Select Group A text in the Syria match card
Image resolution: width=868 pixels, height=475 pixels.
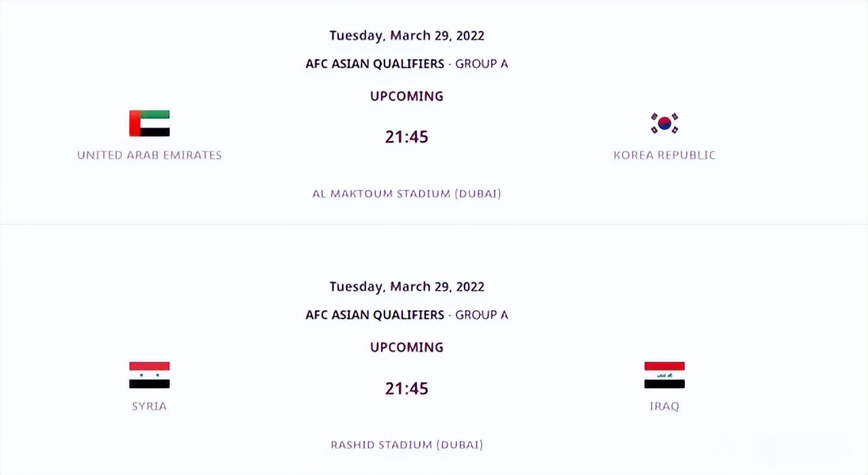click(x=481, y=315)
